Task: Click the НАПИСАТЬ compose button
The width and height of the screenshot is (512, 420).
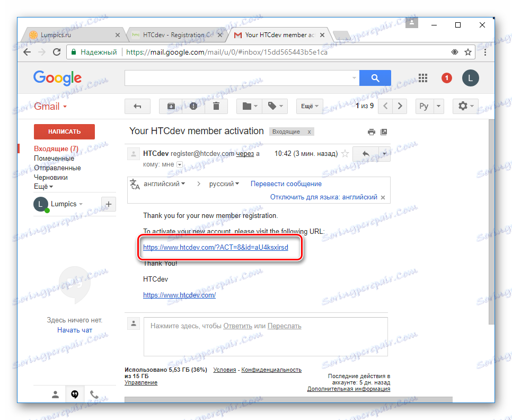Action: pos(64,132)
